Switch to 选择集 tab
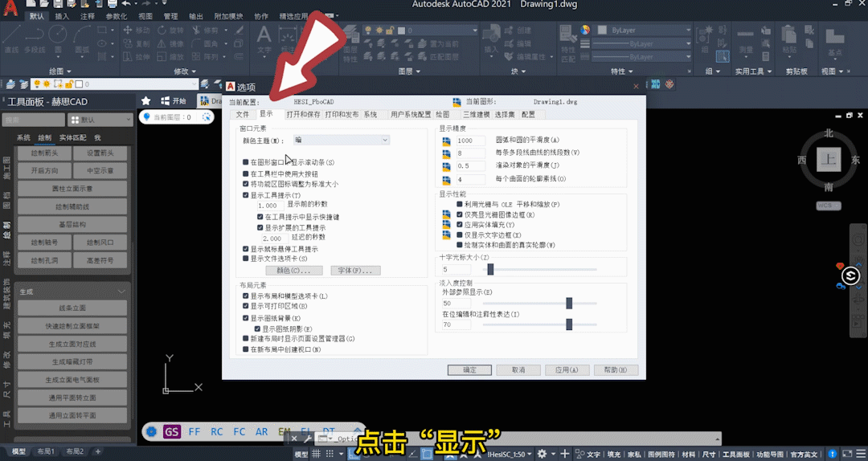This screenshot has height=461, width=868. pyautogui.click(x=504, y=115)
